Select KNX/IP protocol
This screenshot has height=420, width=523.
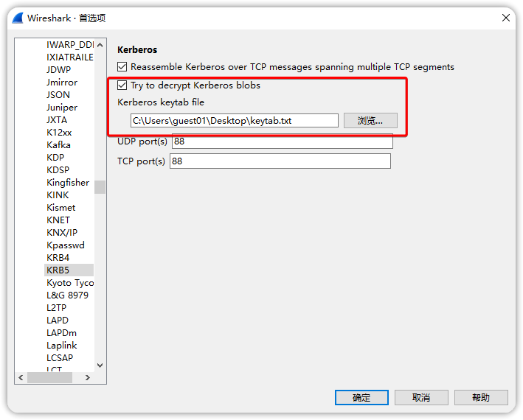[62, 233]
